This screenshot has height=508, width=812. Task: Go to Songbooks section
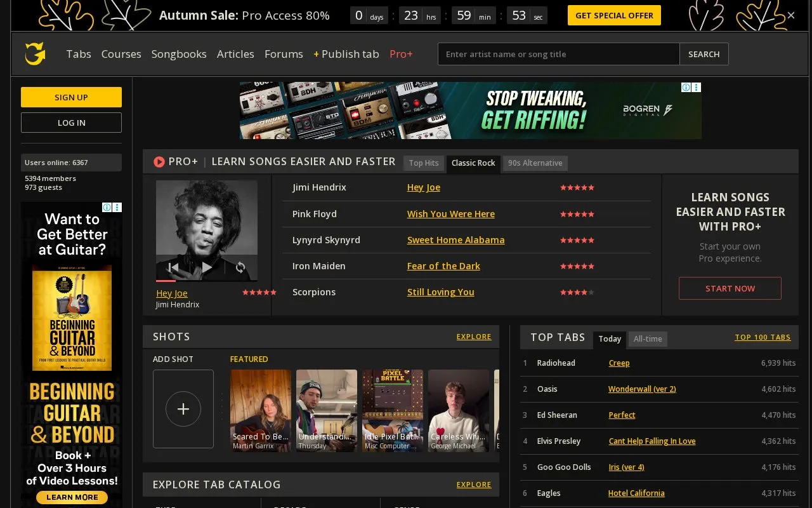click(x=179, y=54)
